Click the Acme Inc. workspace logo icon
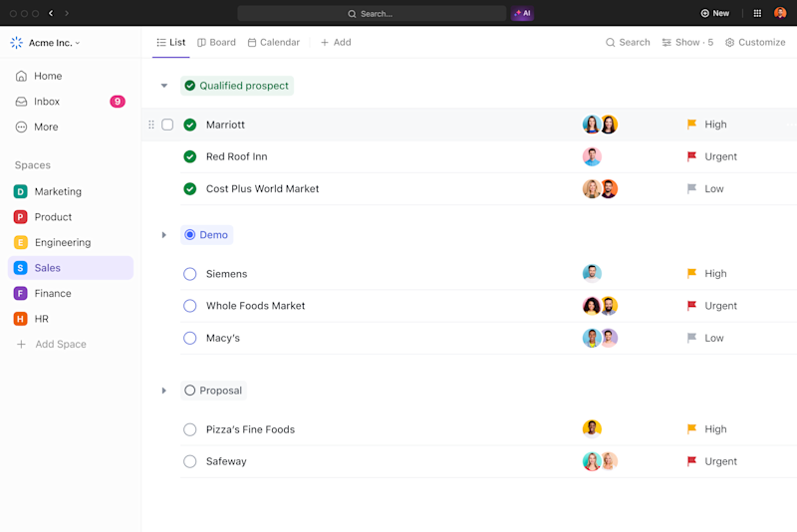This screenshot has width=797, height=532. tap(16, 43)
